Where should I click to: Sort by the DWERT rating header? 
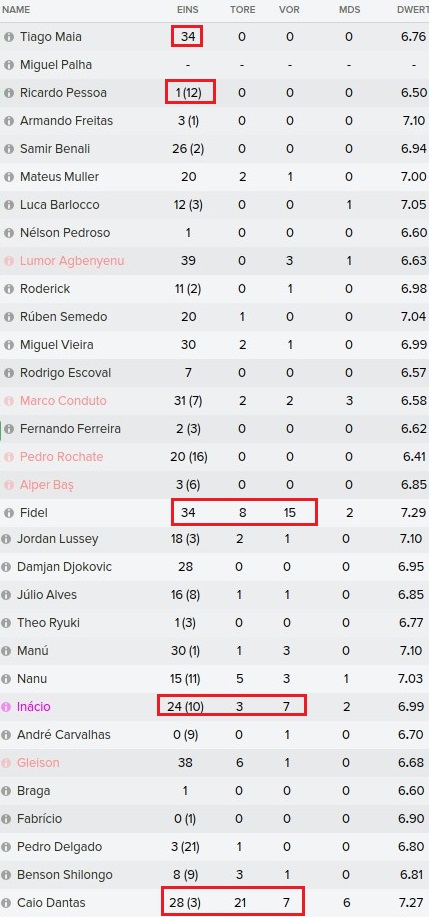(413, 10)
